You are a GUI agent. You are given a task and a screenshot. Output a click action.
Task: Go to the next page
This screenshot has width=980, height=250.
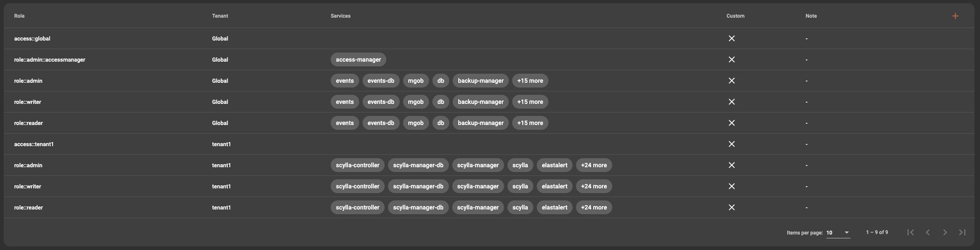[945, 232]
